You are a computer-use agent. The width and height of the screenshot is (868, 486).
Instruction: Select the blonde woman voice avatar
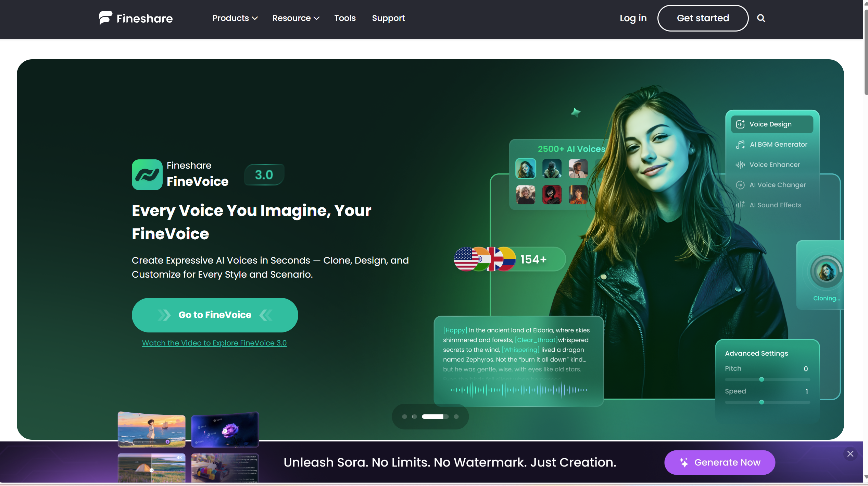click(526, 195)
